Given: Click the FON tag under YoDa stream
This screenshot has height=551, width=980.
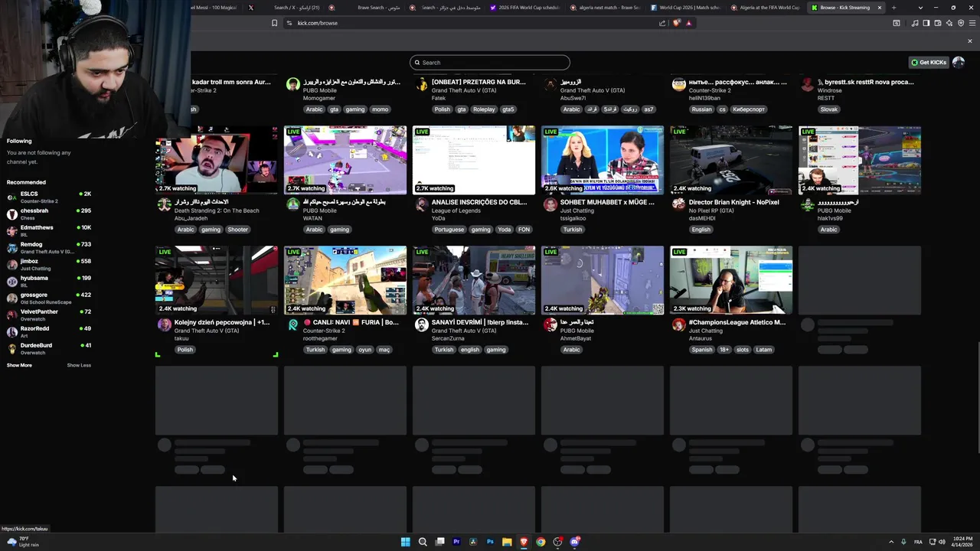Looking at the screenshot, I should click(x=524, y=230).
